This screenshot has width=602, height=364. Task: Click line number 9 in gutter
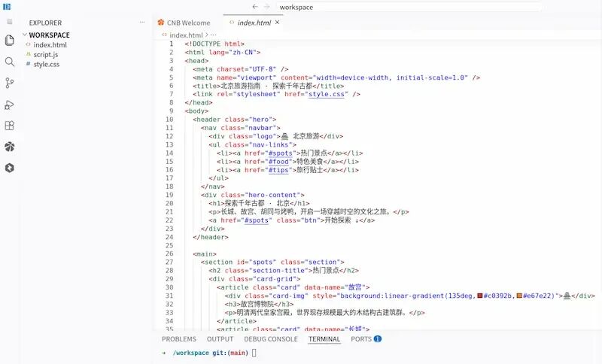(x=172, y=111)
